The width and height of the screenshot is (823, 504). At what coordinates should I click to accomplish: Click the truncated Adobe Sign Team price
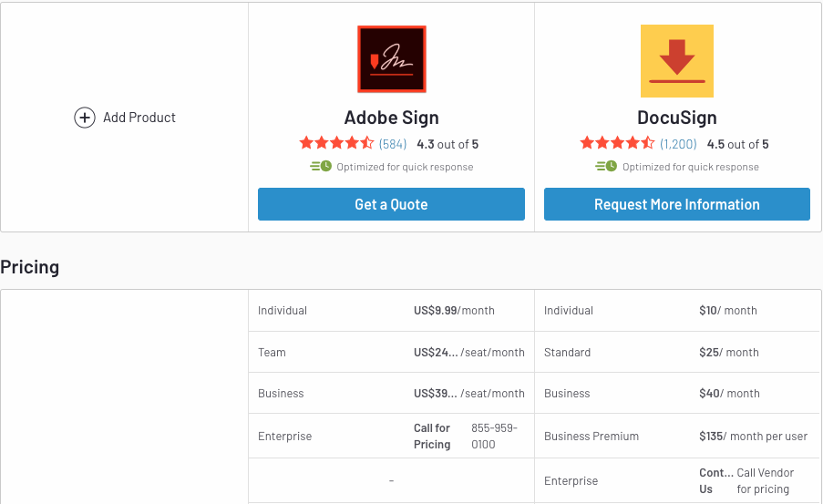[436, 352]
